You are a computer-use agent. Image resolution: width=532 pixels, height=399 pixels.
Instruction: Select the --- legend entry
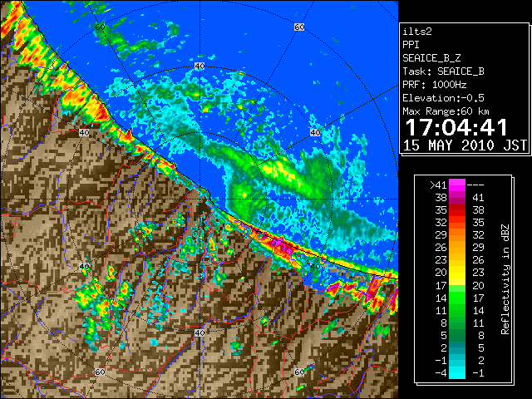[x=475, y=185]
